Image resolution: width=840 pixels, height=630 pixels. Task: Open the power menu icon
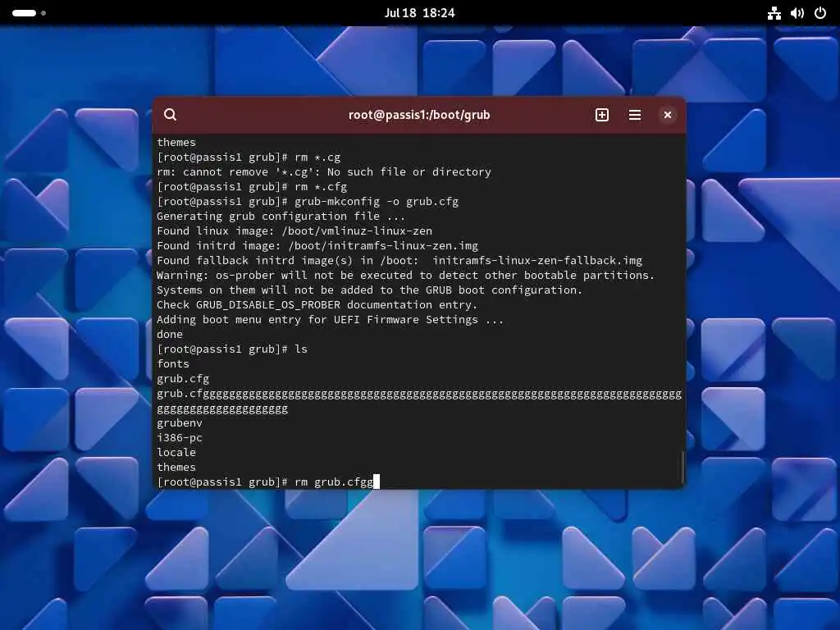point(820,13)
